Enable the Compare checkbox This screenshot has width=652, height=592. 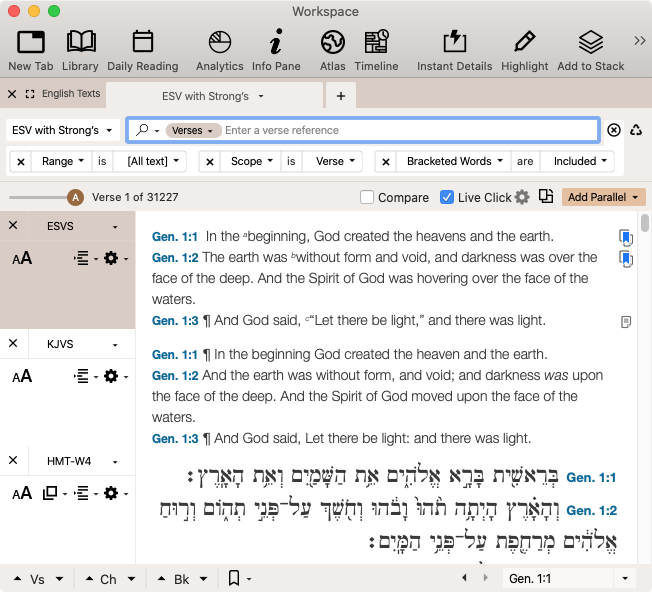click(367, 198)
